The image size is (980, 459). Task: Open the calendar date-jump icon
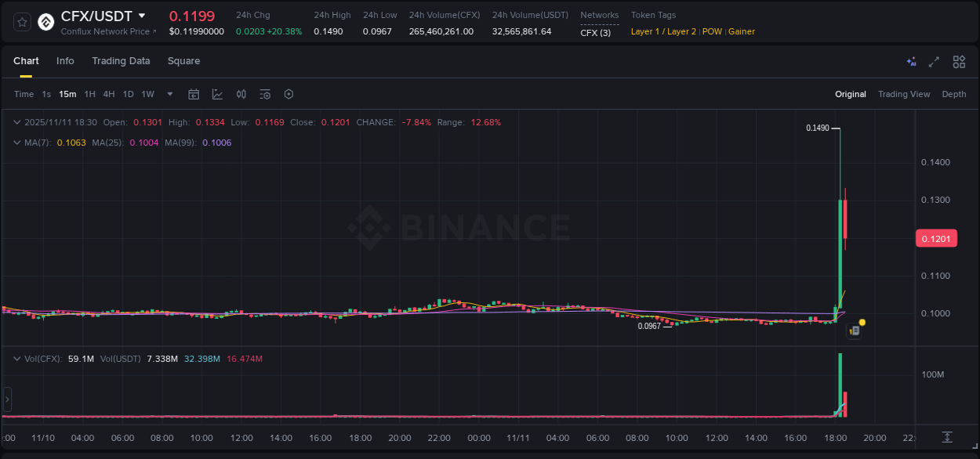pos(194,94)
